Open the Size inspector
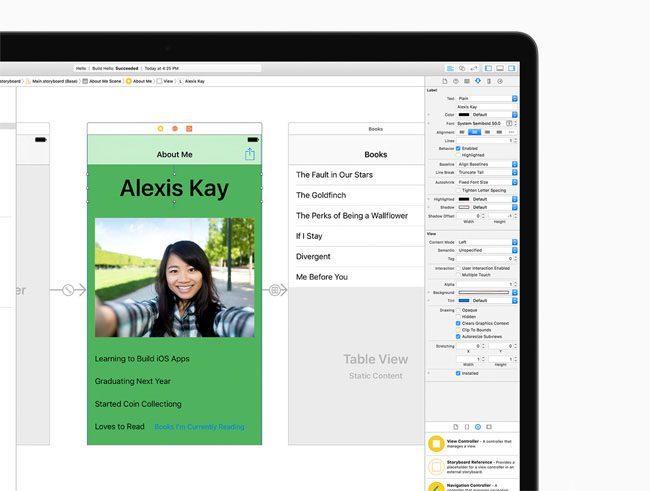Screen dimensions: 650x491 pyautogui.click(x=489, y=81)
